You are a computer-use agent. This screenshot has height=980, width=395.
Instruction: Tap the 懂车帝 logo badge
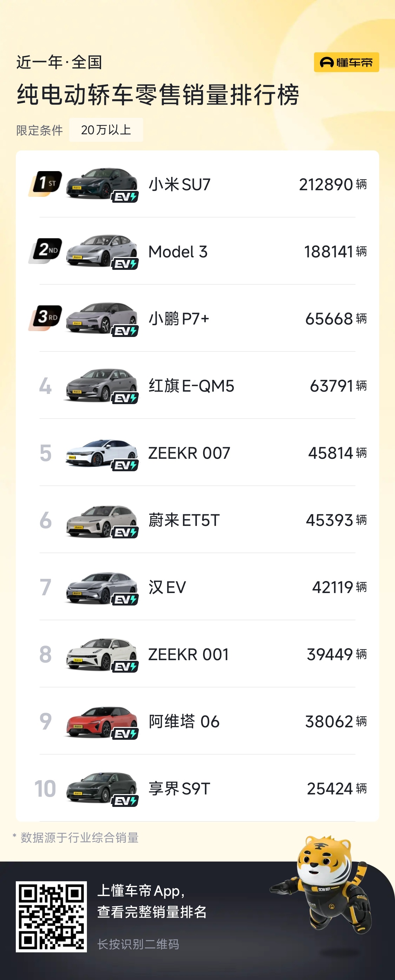[x=346, y=62]
